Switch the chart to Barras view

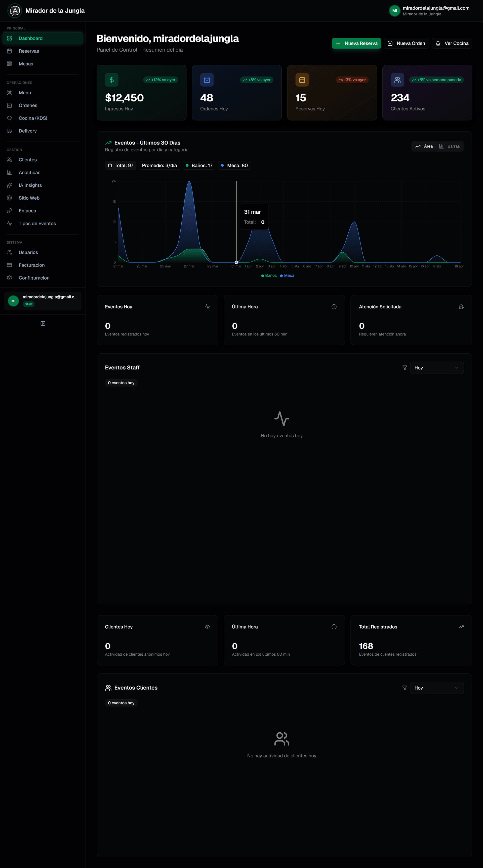click(x=449, y=146)
